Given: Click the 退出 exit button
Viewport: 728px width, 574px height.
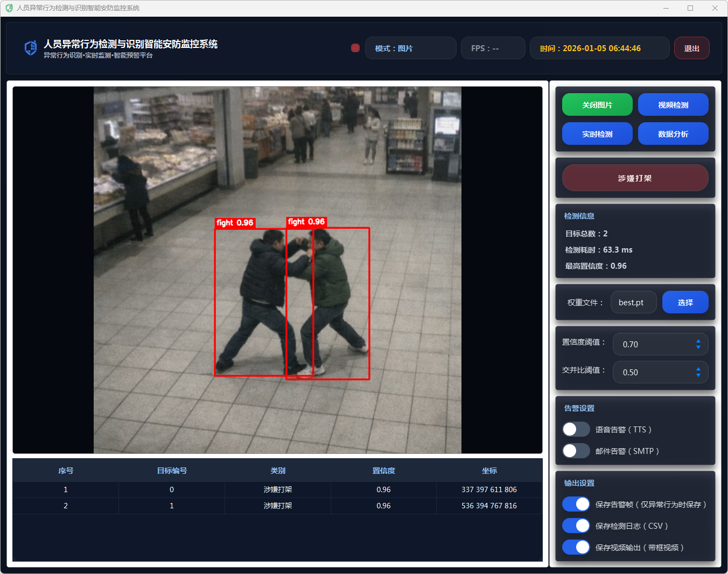Looking at the screenshot, I should click(x=691, y=48).
